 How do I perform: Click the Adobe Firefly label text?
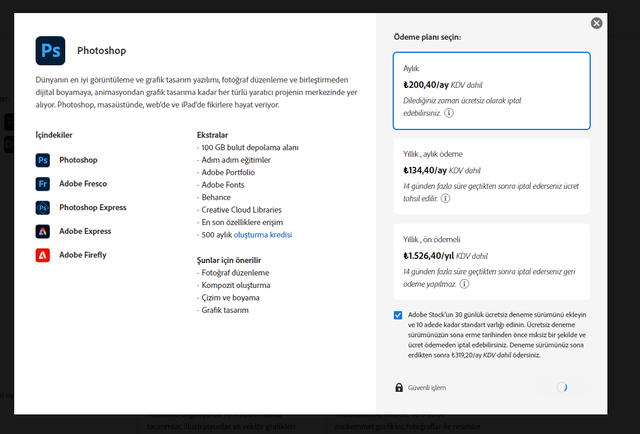click(83, 255)
